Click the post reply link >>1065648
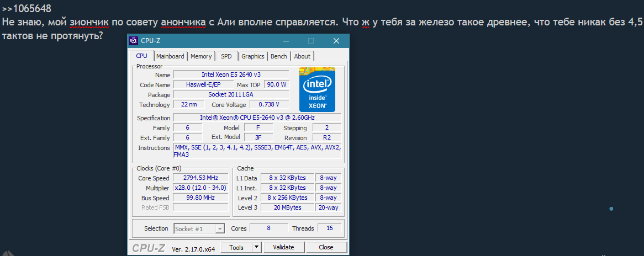The height and width of the screenshot is (256, 644). point(27,8)
